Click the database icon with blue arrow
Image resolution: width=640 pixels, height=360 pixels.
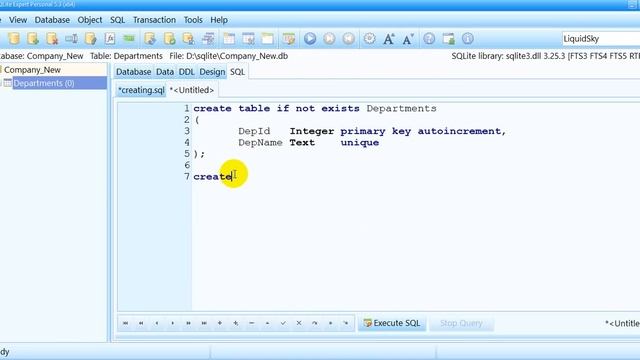(x=150, y=39)
